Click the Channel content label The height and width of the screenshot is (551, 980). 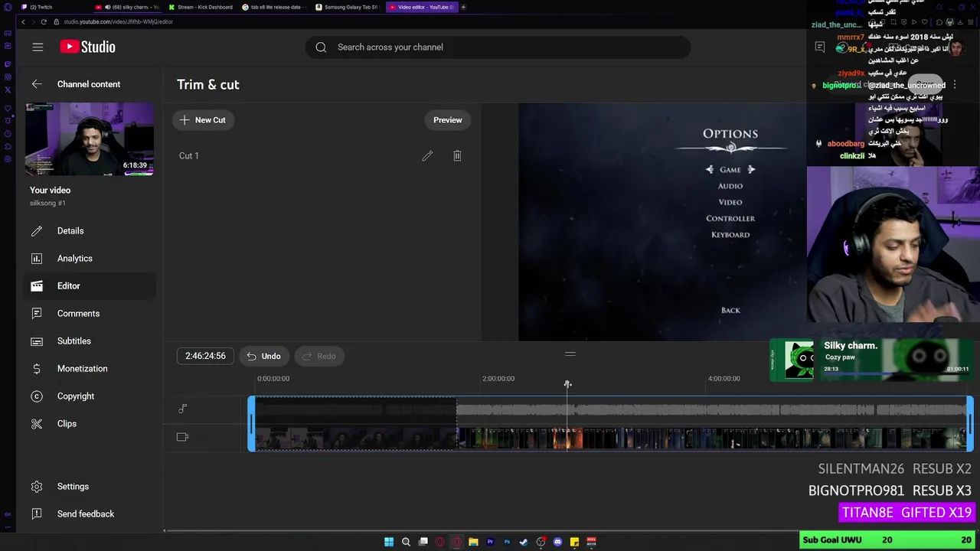89,84
